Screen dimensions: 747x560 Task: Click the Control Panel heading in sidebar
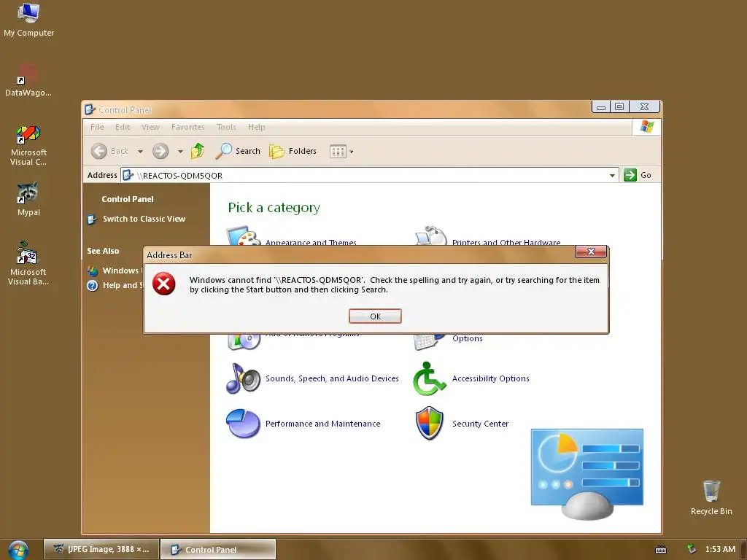pyautogui.click(x=128, y=199)
